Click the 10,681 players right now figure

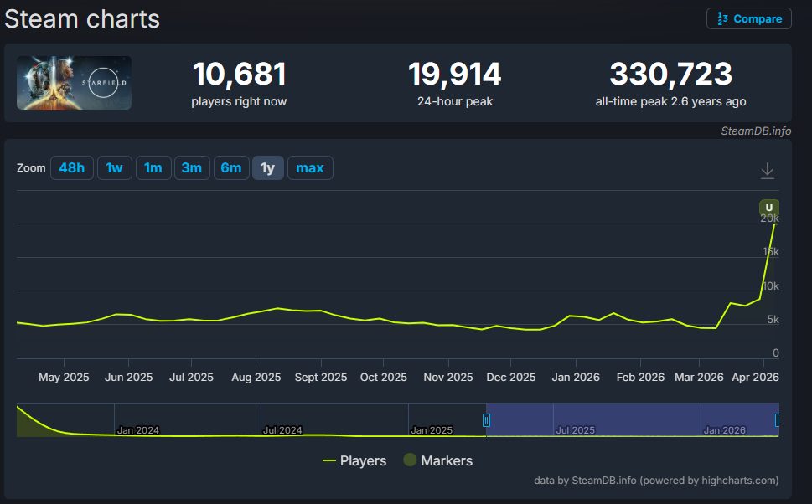click(240, 74)
